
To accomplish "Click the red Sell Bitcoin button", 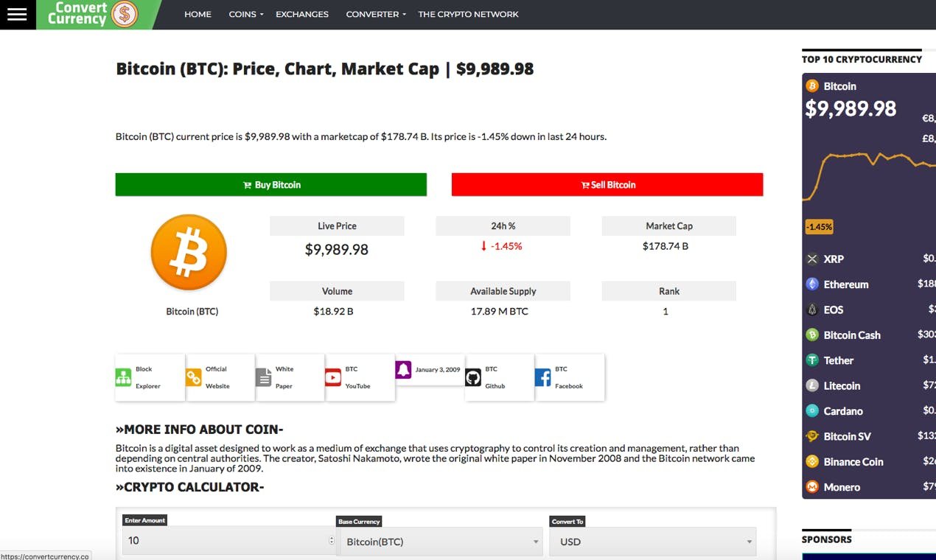I will tap(607, 185).
